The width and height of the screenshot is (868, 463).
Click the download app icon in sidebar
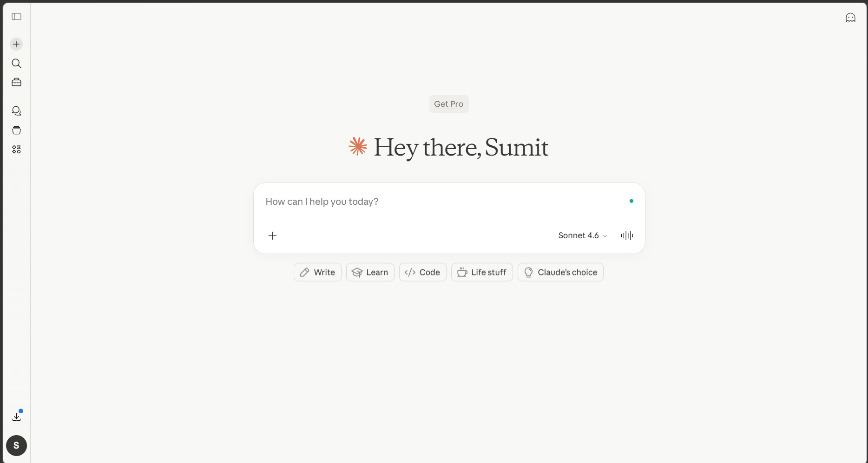(16, 417)
